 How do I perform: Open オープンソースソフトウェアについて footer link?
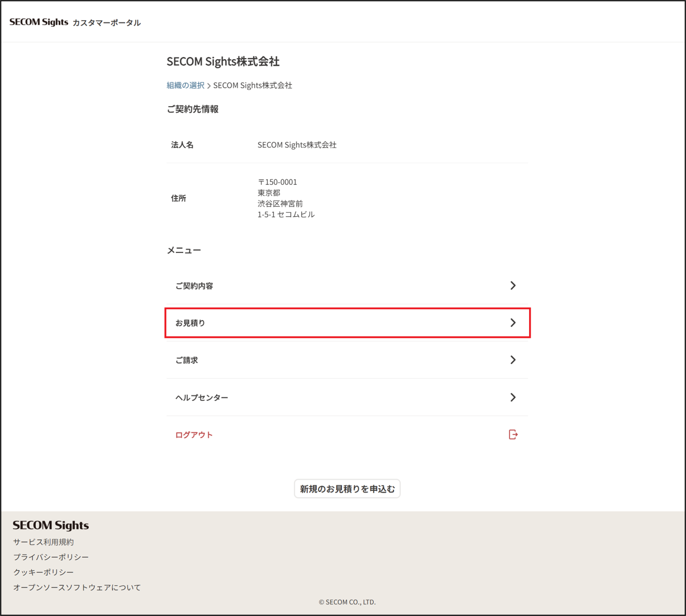pyautogui.click(x=77, y=588)
